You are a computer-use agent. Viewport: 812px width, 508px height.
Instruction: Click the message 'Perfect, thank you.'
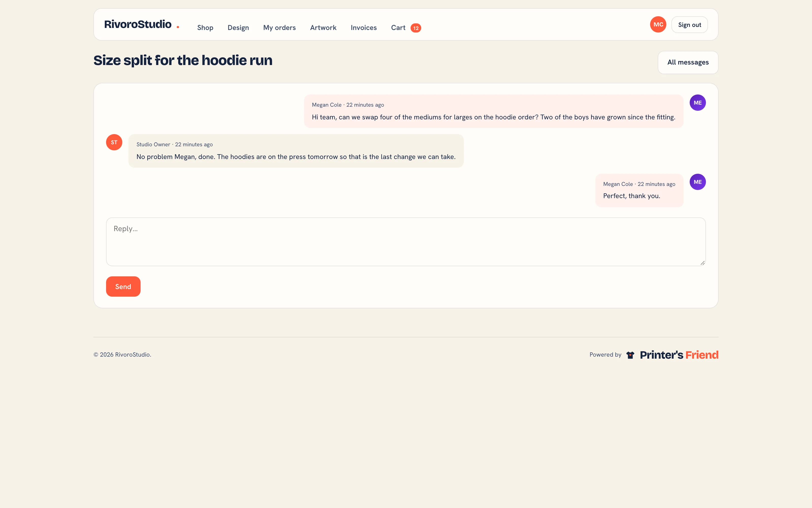point(632,196)
